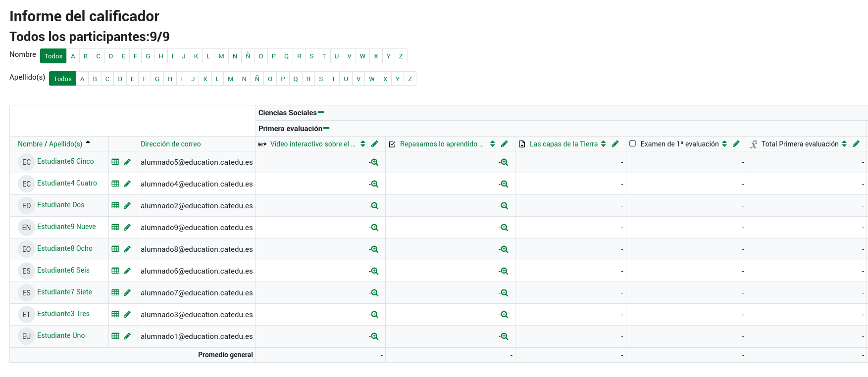Screen dimensions: 868x377
Task: Select Todos in the Nombre filter
Action: (x=53, y=56)
